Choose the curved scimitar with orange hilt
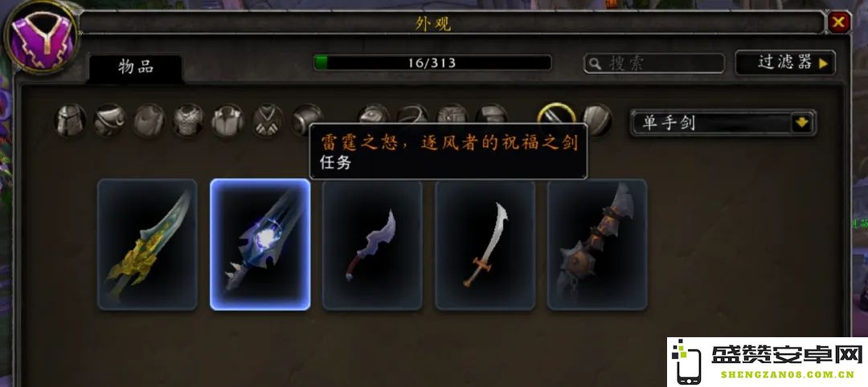The width and height of the screenshot is (868, 387). pos(485,244)
